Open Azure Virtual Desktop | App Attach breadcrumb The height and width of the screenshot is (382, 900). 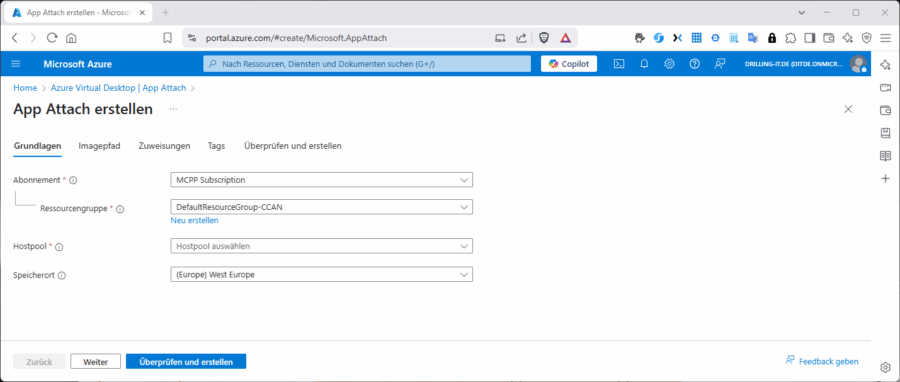coord(118,88)
